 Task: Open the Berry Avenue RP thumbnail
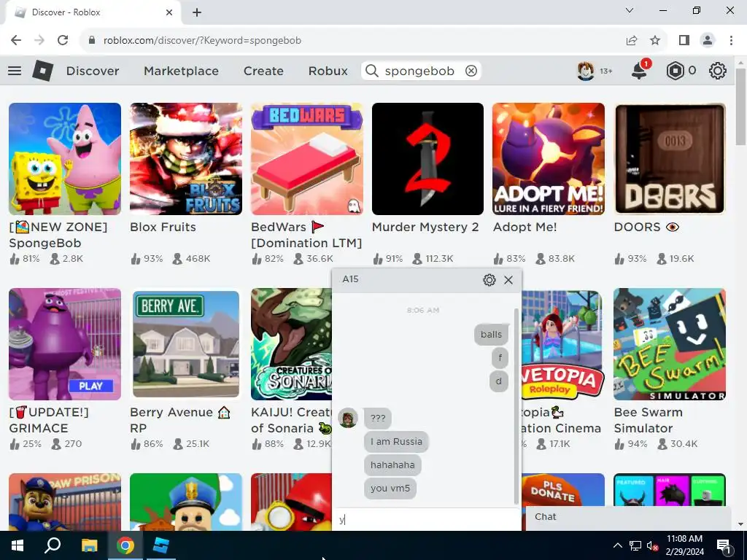coord(186,344)
